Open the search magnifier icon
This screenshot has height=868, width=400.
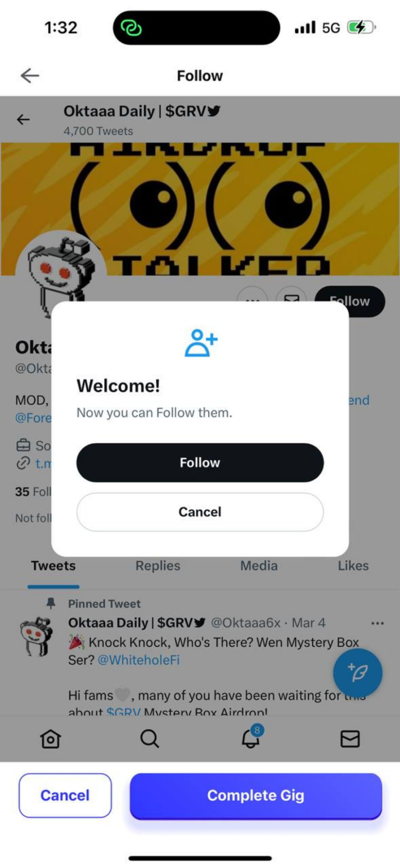[150, 739]
